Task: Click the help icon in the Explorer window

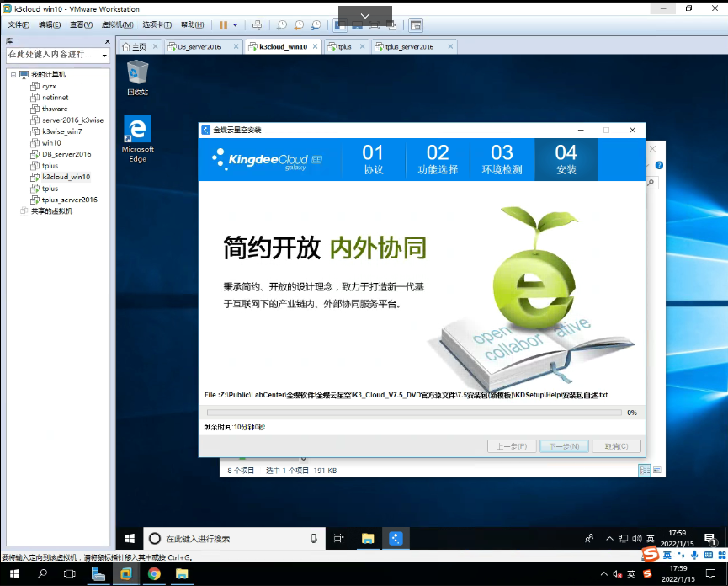Action: pos(659,165)
